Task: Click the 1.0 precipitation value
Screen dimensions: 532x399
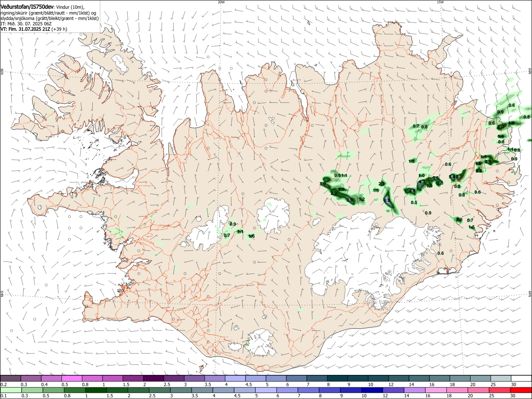Action: point(422,176)
